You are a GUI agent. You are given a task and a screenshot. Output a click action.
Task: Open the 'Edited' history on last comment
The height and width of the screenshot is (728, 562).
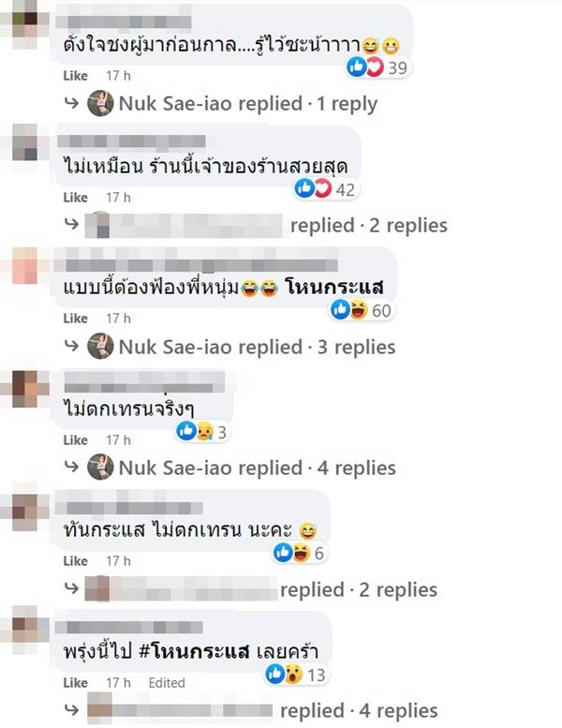[x=167, y=683]
